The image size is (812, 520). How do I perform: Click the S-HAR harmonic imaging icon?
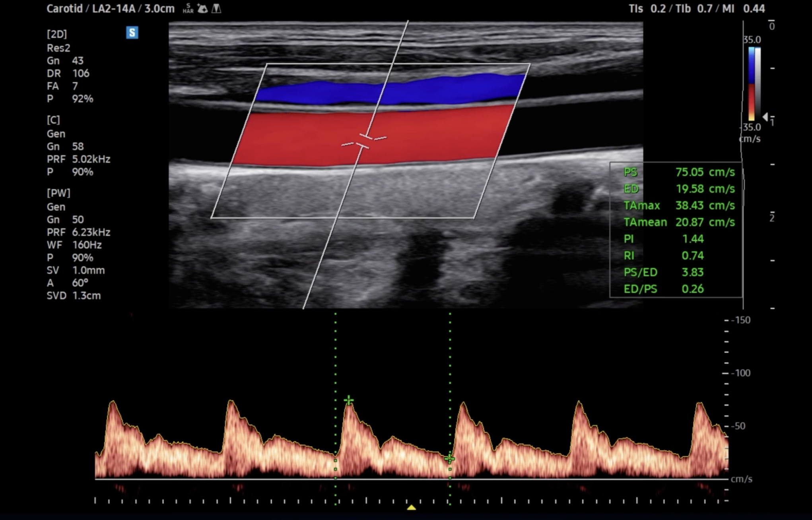pos(188,8)
